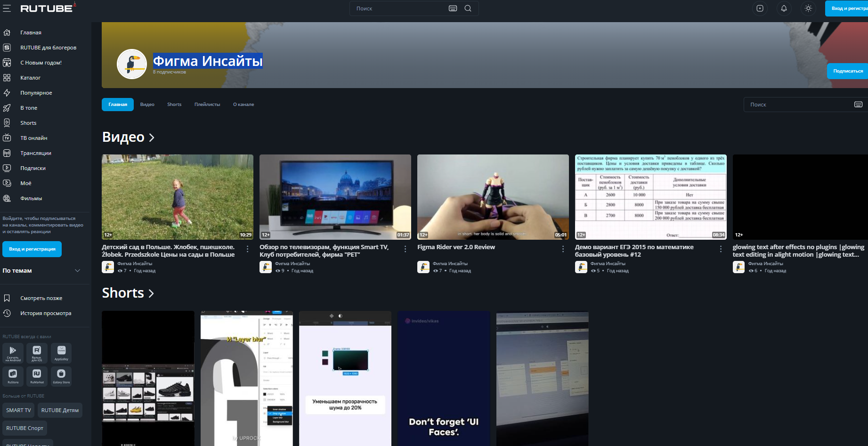Click the ТВ онлайн icon
The image size is (868, 446).
[x=7, y=138]
